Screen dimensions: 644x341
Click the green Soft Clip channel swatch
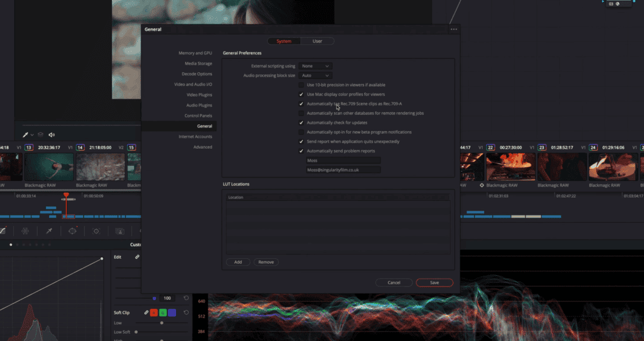click(163, 313)
